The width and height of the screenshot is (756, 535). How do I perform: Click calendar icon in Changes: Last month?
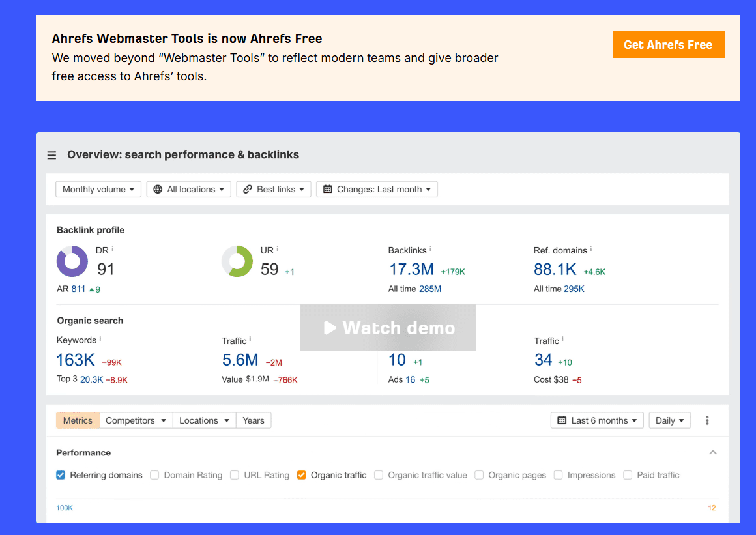pos(327,190)
